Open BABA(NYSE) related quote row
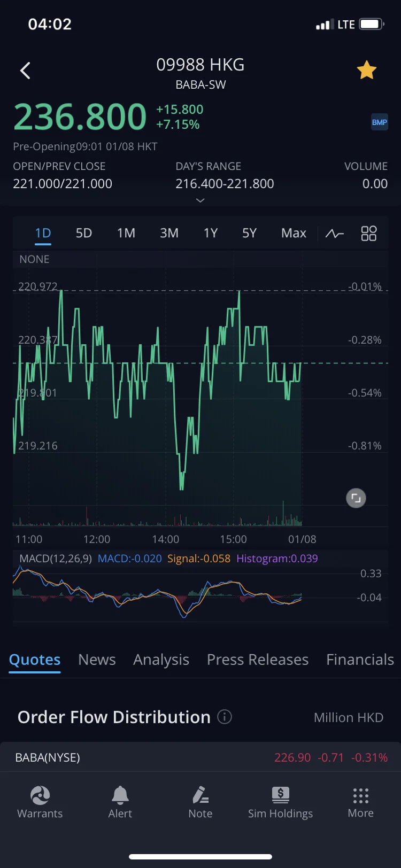Image resolution: width=401 pixels, height=868 pixels. [x=200, y=757]
